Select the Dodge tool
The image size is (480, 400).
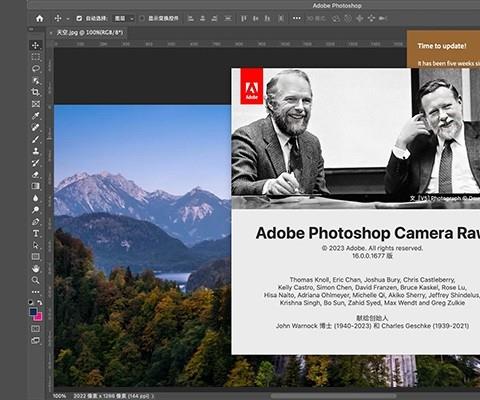[x=36, y=210]
